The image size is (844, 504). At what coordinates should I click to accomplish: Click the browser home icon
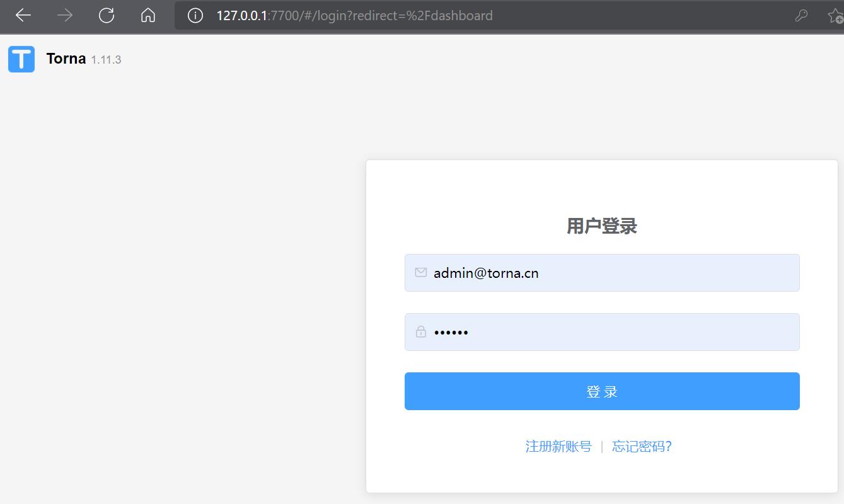(147, 15)
